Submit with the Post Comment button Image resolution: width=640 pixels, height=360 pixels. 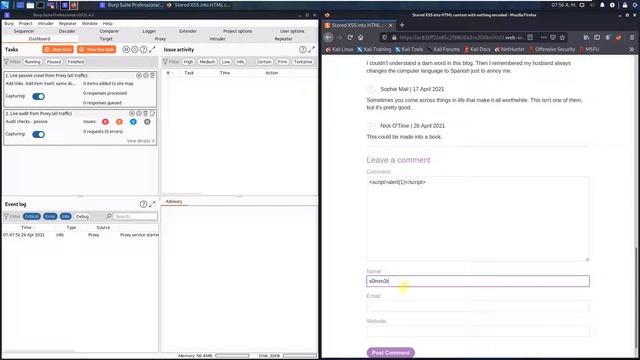(x=391, y=353)
